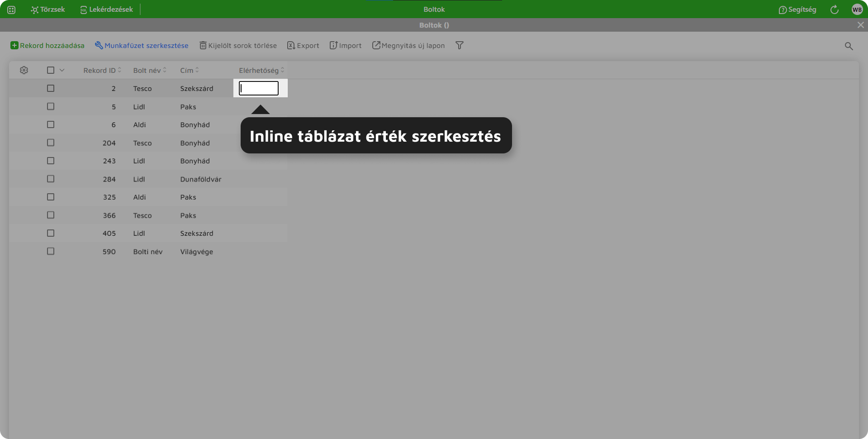The image size is (868, 439).
Task: Open the search magnifier icon
Action: point(849,46)
